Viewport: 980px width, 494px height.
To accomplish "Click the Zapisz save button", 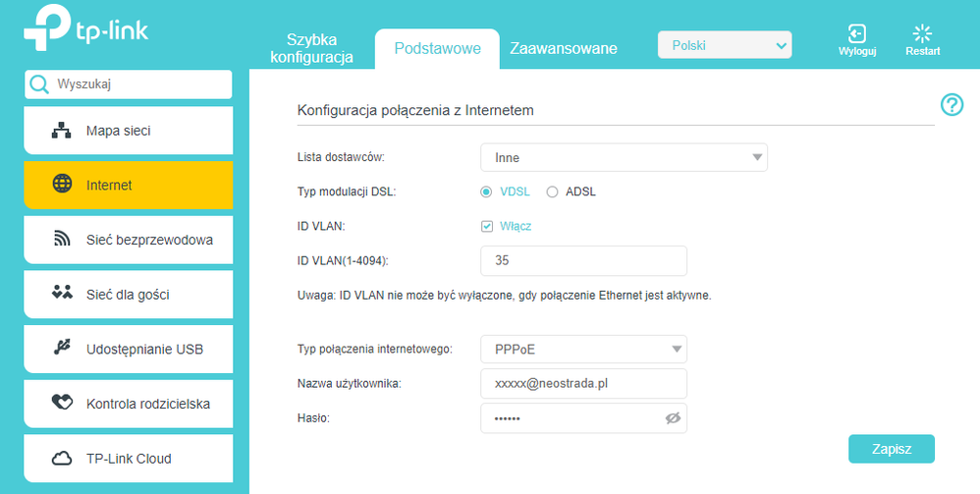I will click(x=892, y=449).
